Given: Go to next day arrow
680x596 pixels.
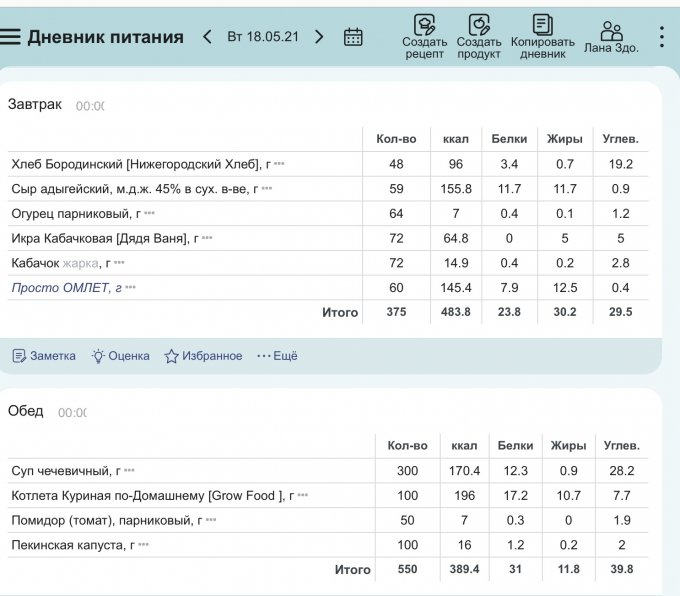Looking at the screenshot, I should click(319, 37).
